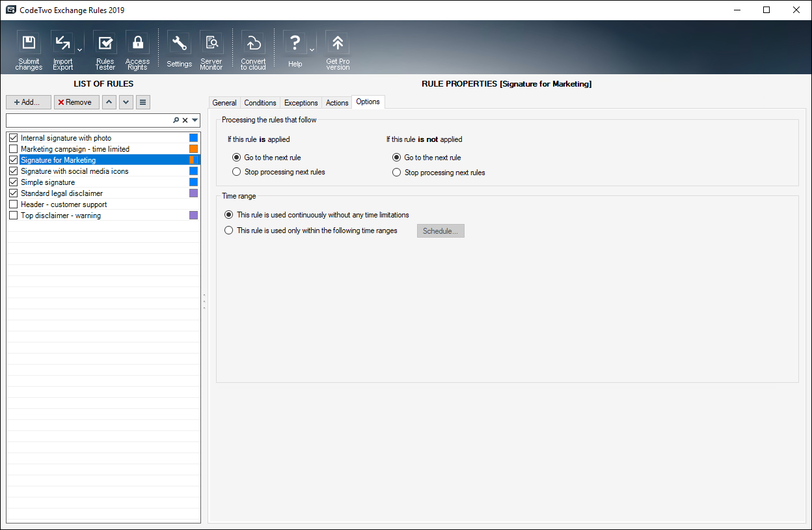The width and height of the screenshot is (812, 530).
Task: Click the orange swatch for Marketing campaign - time limited
Action: [193, 149]
